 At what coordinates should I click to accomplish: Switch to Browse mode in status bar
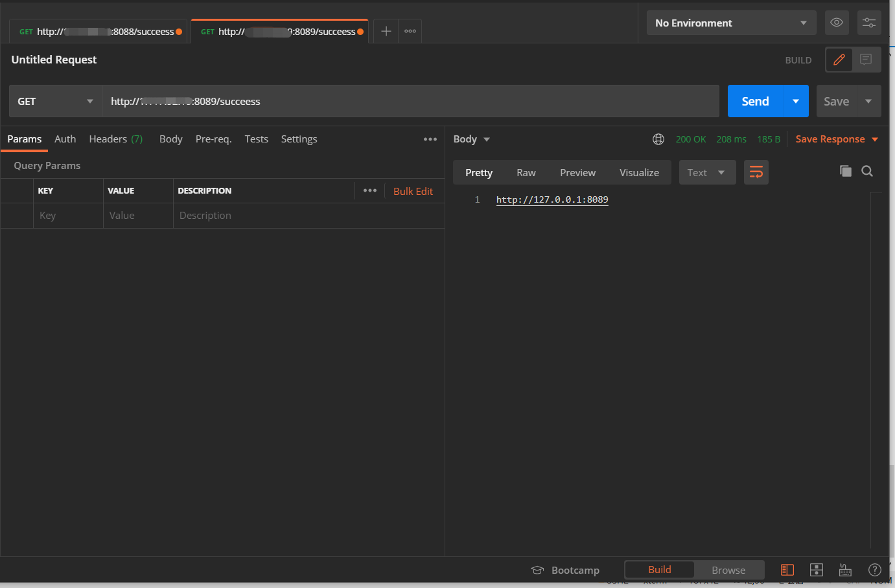pyautogui.click(x=728, y=570)
